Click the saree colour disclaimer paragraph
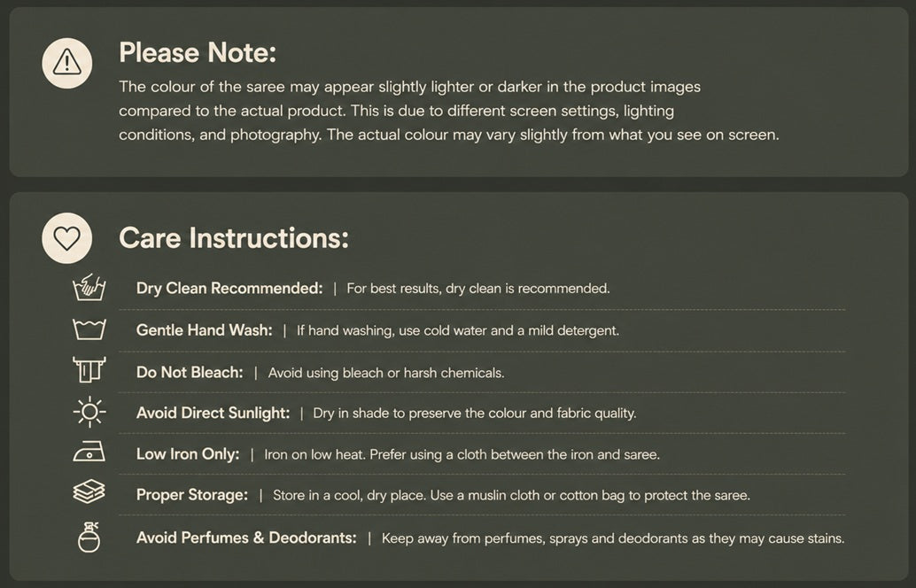Screen dimensions: 916x588 click(448, 111)
